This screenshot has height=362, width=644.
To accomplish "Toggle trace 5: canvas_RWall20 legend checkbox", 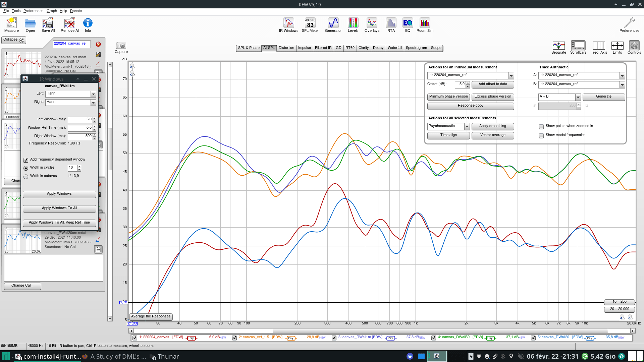I will point(533,338).
